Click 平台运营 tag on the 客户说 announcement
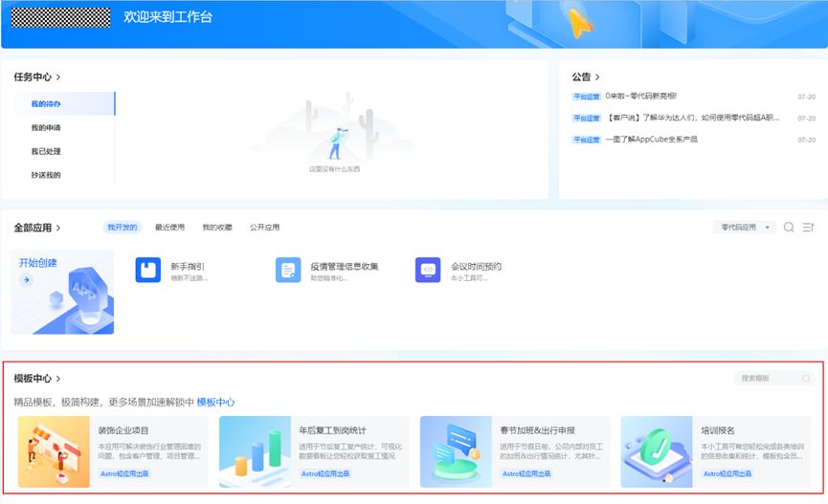 (x=587, y=119)
